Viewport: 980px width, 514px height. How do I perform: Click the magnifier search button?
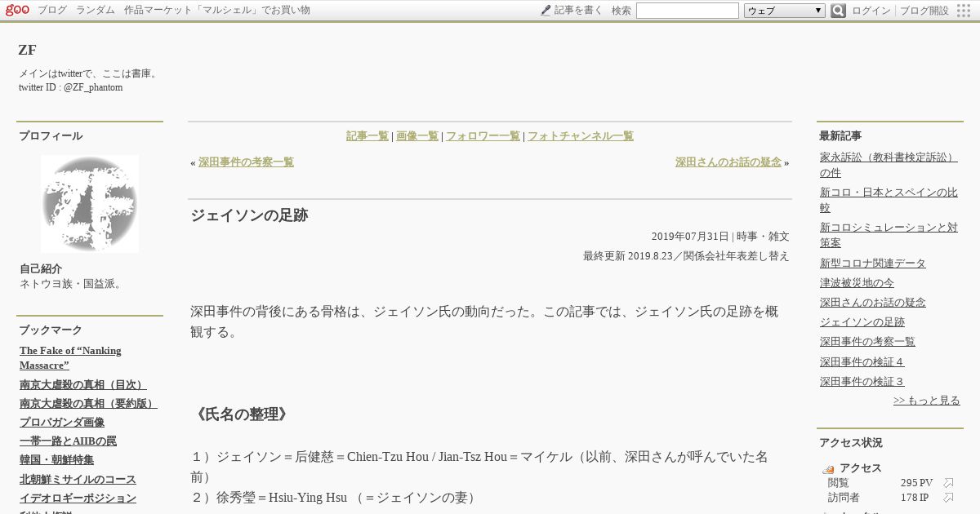point(838,11)
